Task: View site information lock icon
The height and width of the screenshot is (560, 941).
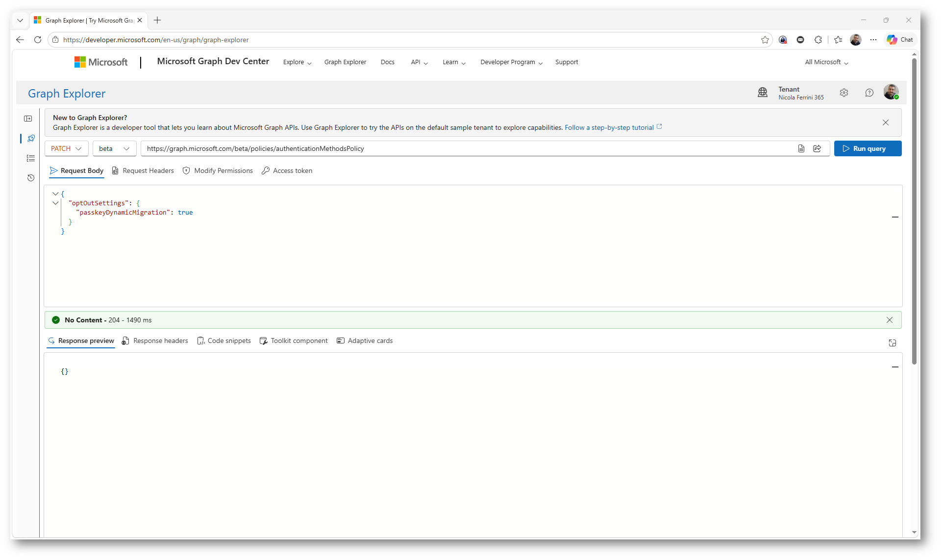Action: 55,40
